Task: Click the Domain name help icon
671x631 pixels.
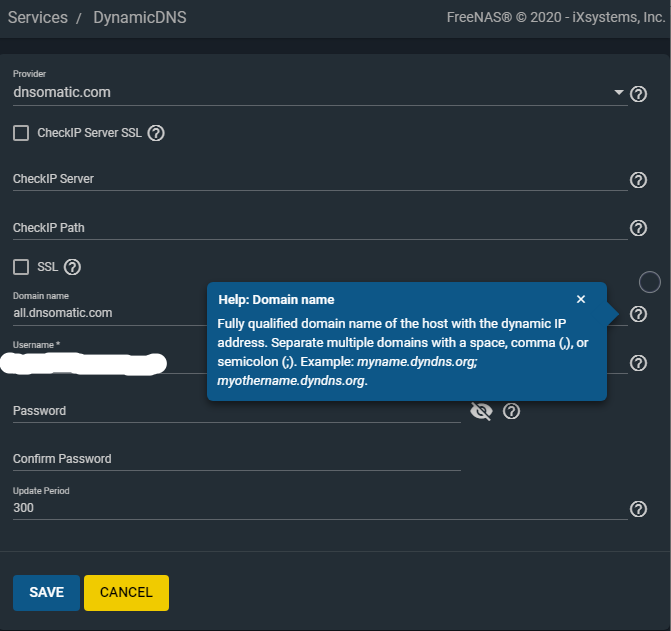Action: click(x=638, y=314)
